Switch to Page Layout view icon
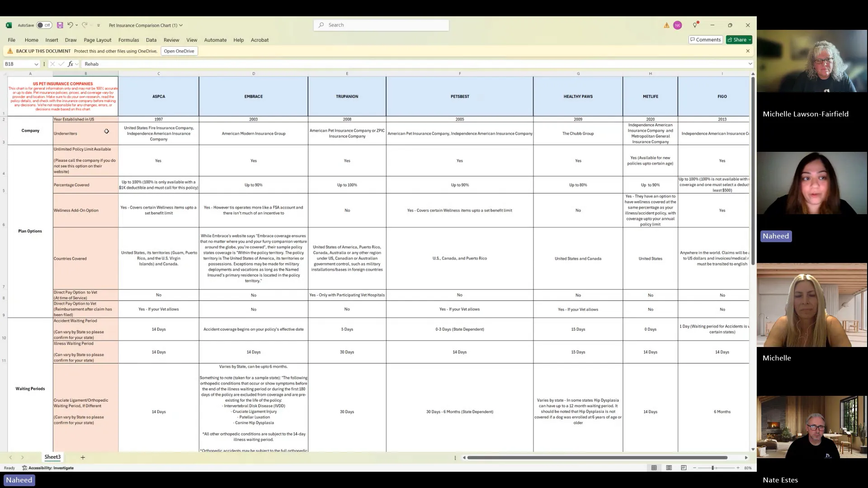The image size is (868, 488). coord(669,468)
